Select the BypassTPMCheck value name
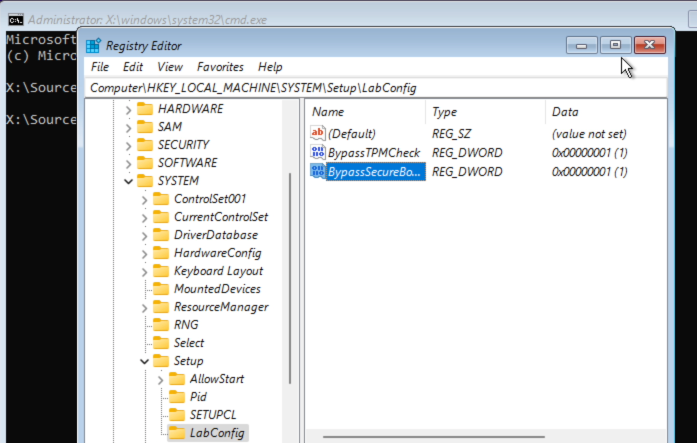697x443 pixels. [374, 153]
